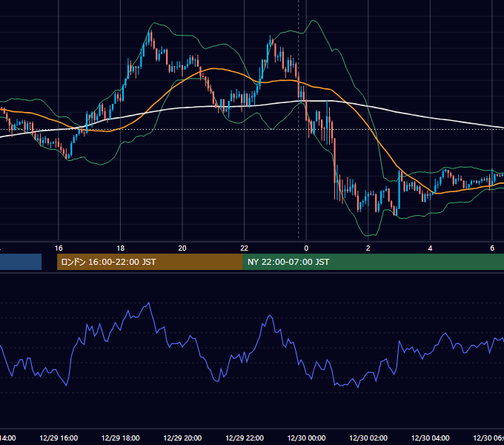Click the "12/29 18:00" date label
The height and width of the screenshot is (445, 504).
click(121, 438)
